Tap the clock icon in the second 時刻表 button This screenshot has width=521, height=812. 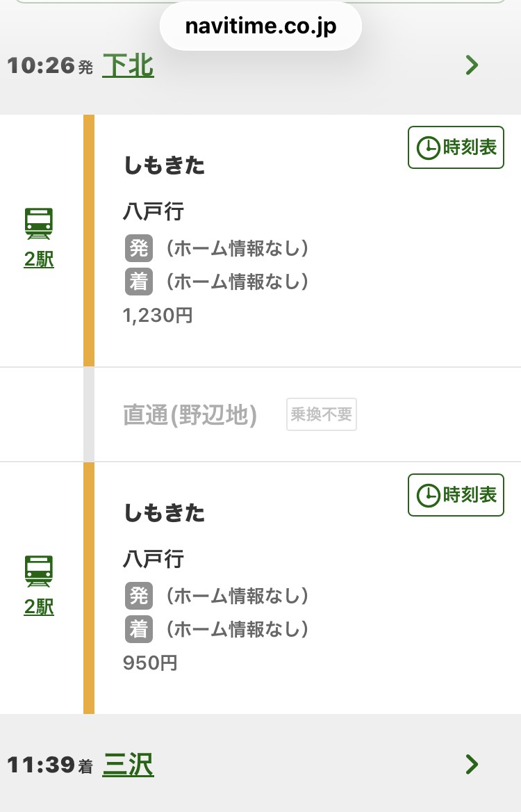[428, 496]
